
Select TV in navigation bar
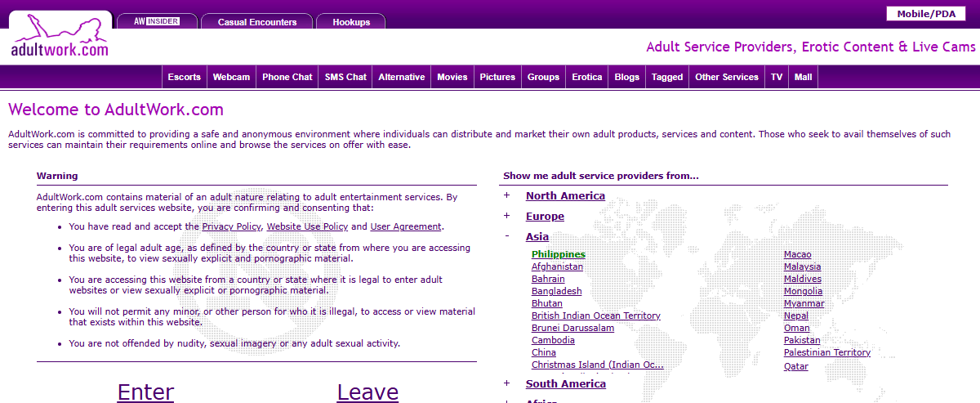tap(777, 77)
